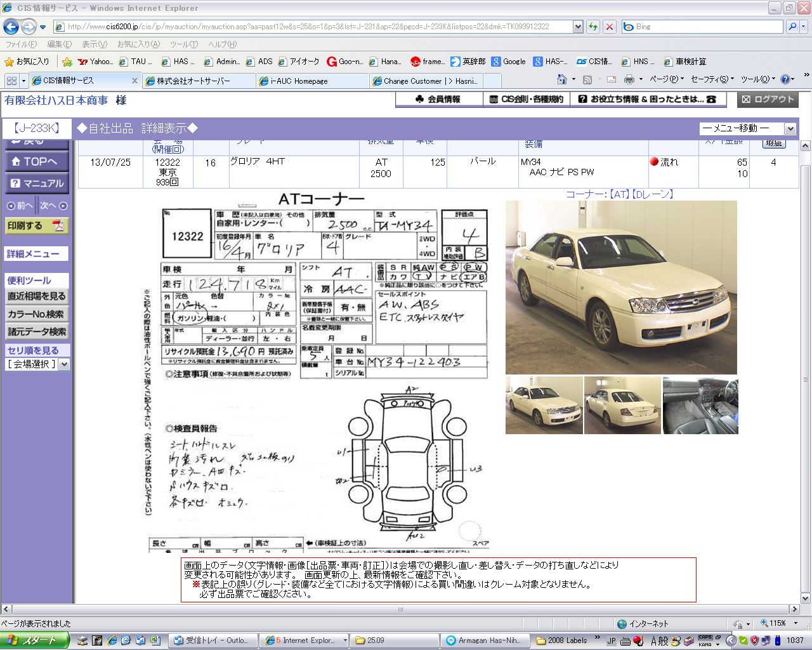Click the Windows スタート start button
The width and height of the screenshot is (812, 650).
coord(34,640)
